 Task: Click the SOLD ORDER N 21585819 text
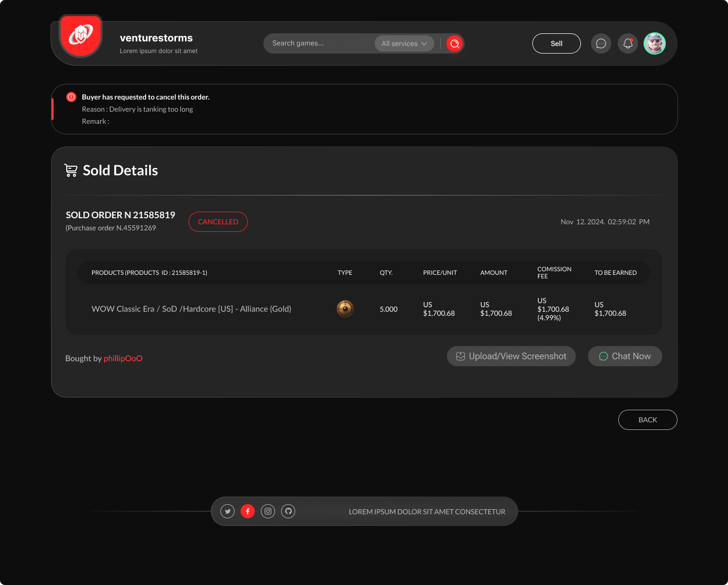(x=120, y=215)
